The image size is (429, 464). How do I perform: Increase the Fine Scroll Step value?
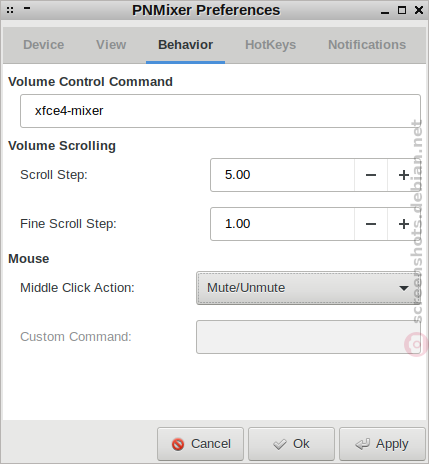click(404, 224)
